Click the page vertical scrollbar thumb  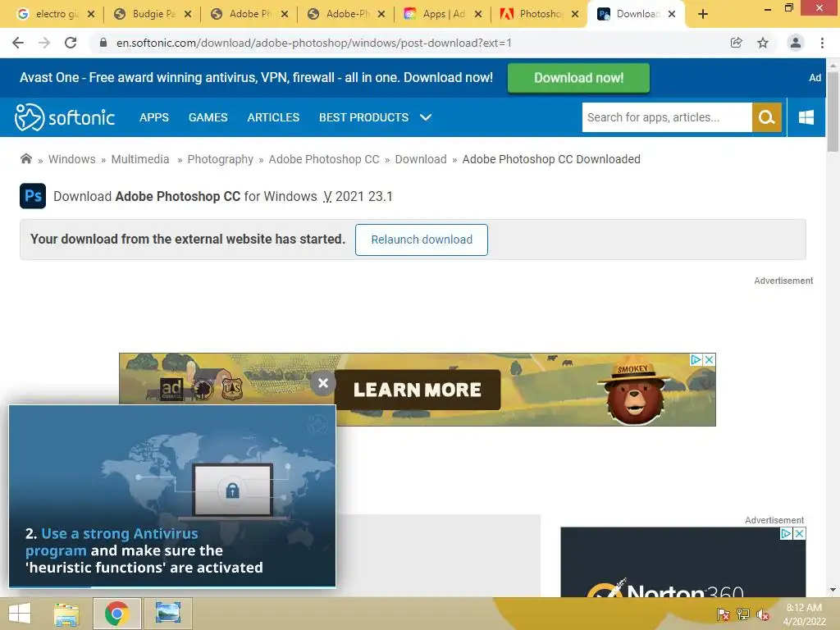[833, 112]
